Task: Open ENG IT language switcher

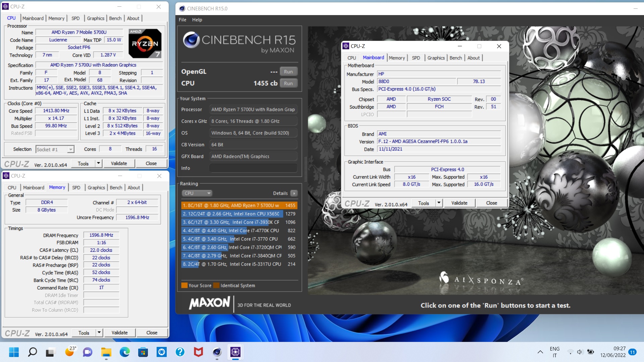Action: coord(555,352)
